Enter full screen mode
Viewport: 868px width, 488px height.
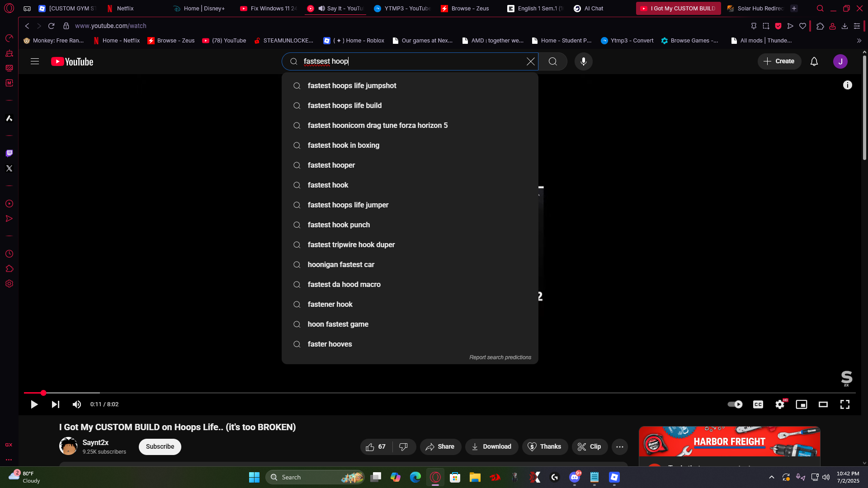point(845,404)
